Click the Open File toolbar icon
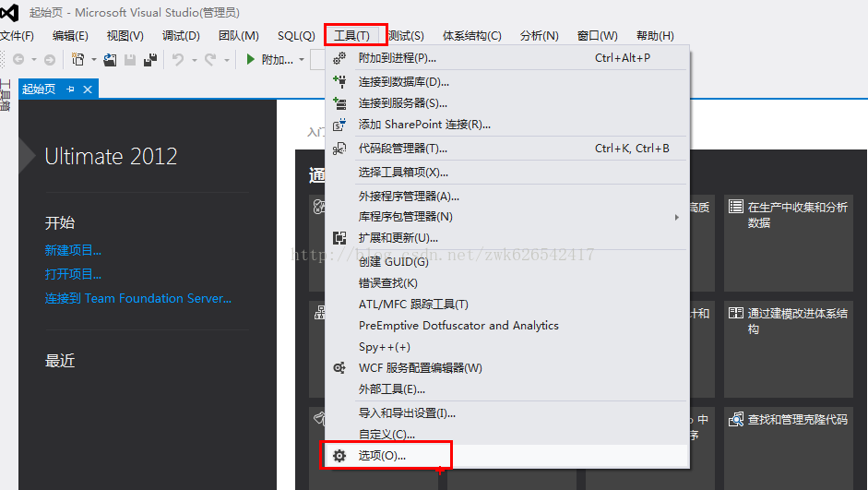Image resolution: width=868 pixels, height=490 pixels. click(110, 59)
